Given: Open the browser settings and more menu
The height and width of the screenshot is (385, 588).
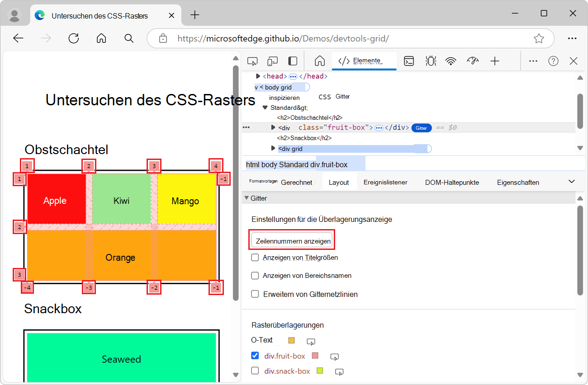Looking at the screenshot, I should pyautogui.click(x=572, y=38).
